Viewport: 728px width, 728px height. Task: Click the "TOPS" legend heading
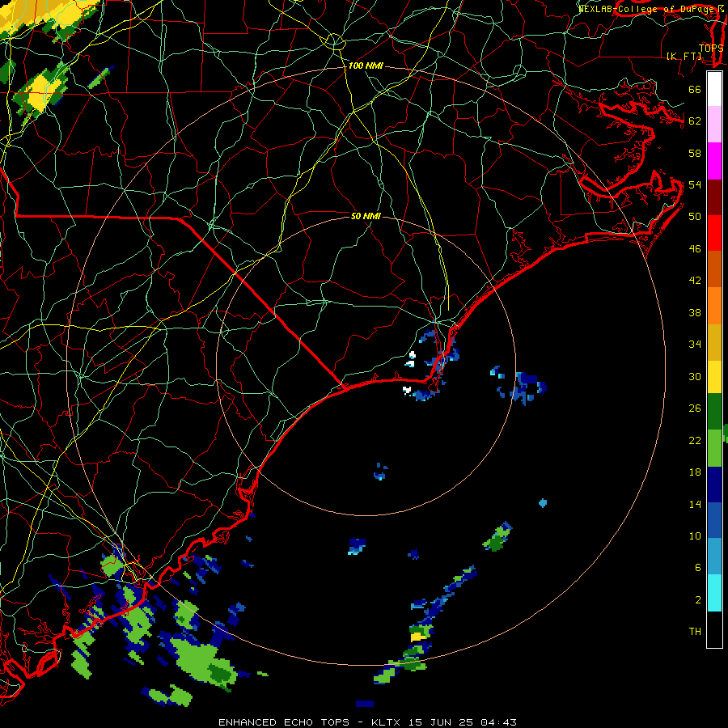pyautogui.click(x=711, y=48)
